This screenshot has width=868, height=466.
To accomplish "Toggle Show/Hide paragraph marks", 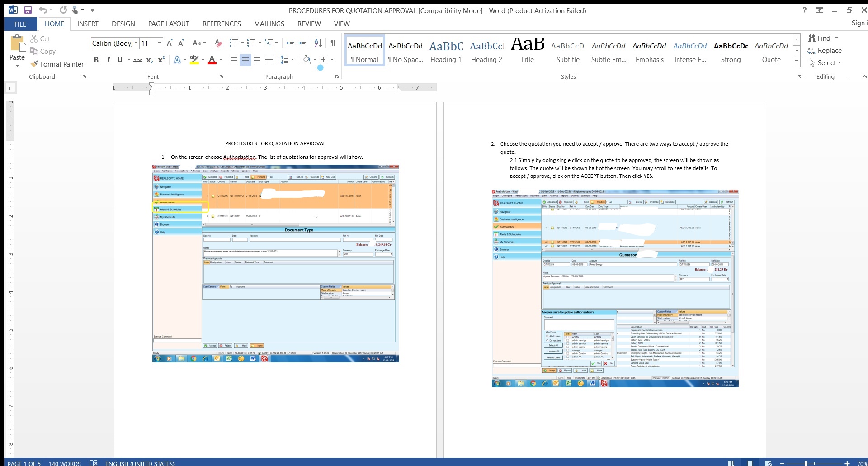I will (333, 43).
